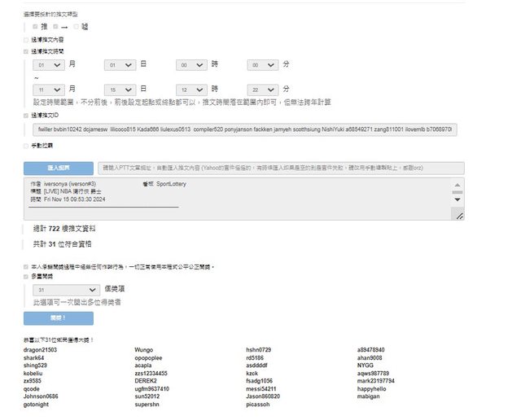Toggle the 過濾推文ID filter checkbox
The width and height of the screenshot is (521, 420).
click(26, 116)
